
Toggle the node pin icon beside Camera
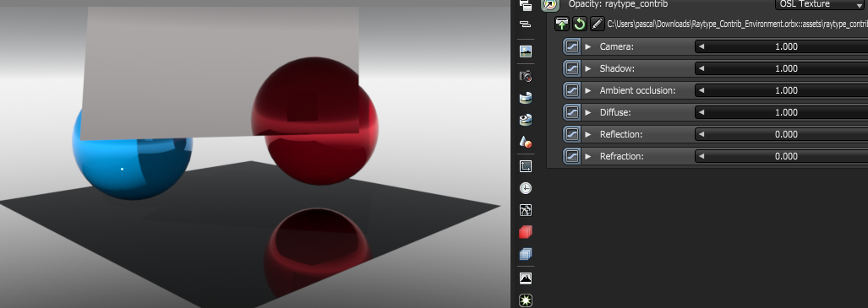coord(572,46)
